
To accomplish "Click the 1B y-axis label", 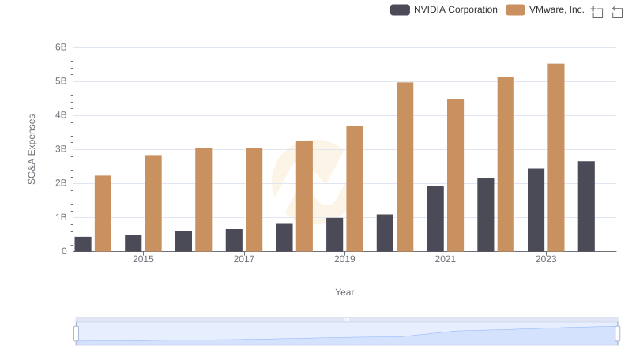I will (x=61, y=217).
